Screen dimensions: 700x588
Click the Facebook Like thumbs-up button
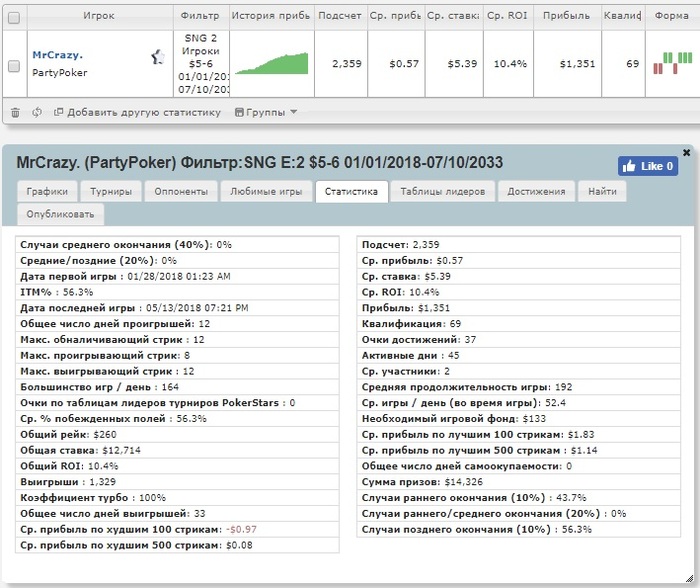648,166
